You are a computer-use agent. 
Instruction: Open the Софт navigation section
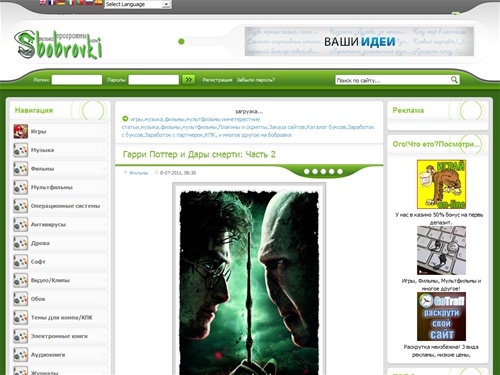(x=60, y=262)
